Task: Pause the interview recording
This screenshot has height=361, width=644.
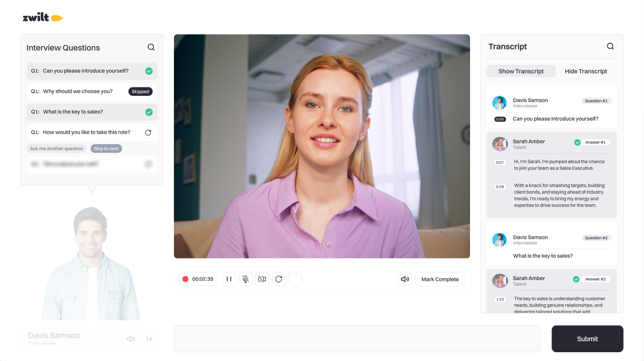Action: pyautogui.click(x=229, y=279)
